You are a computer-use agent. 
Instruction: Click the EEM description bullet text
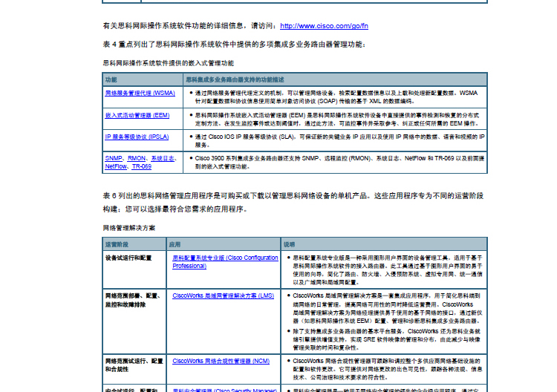point(337,120)
